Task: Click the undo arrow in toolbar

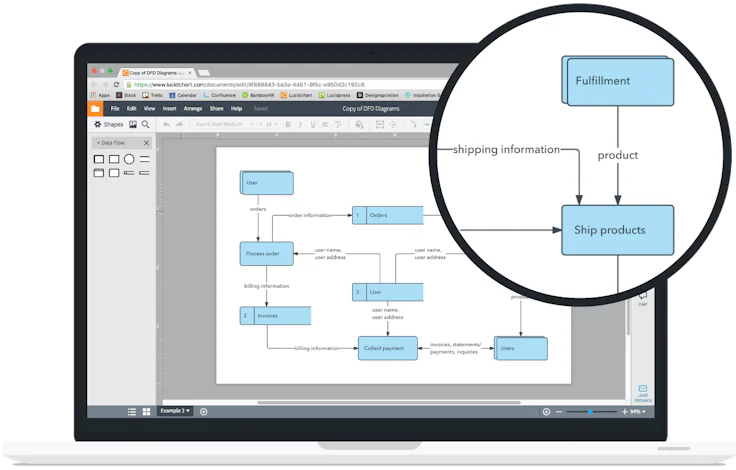Action: click(166, 124)
